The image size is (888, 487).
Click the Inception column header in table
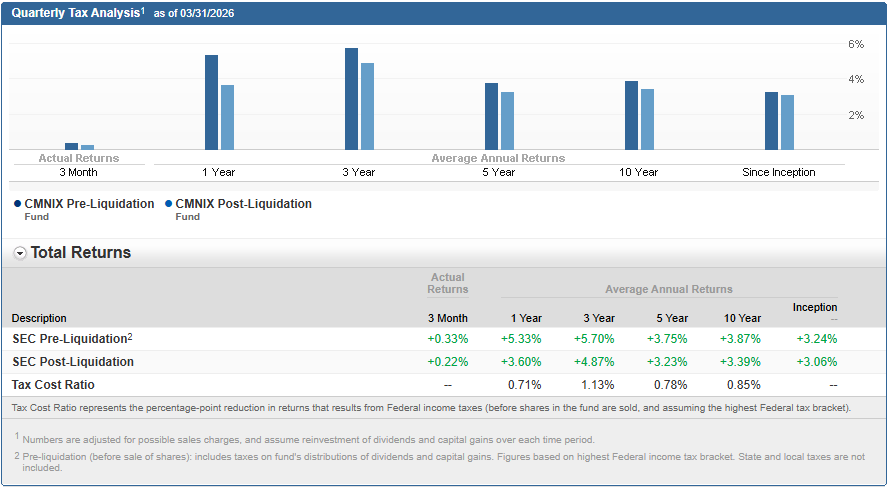click(815, 307)
